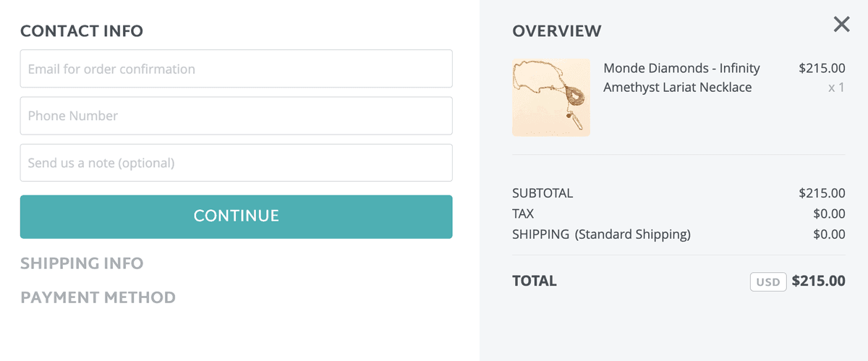
Task: Close the checkout overlay with the X
Action: pyautogui.click(x=841, y=25)
